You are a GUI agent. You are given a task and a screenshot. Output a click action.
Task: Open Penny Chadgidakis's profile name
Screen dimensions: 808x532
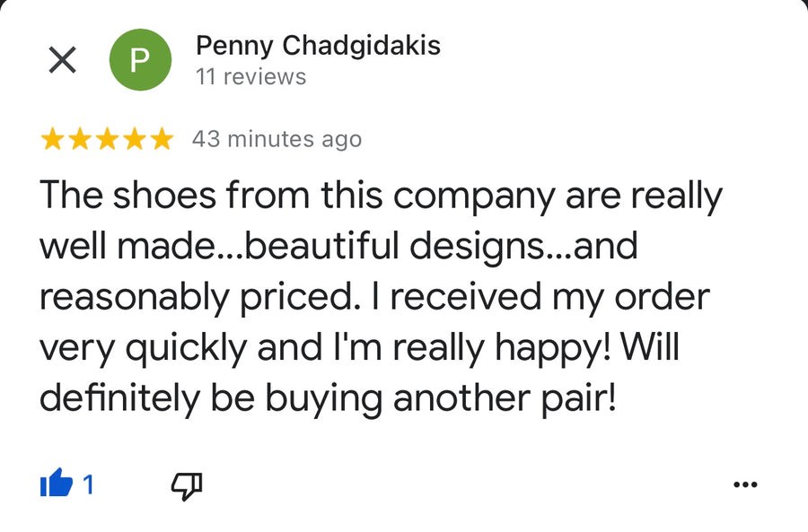coord(318,45)
